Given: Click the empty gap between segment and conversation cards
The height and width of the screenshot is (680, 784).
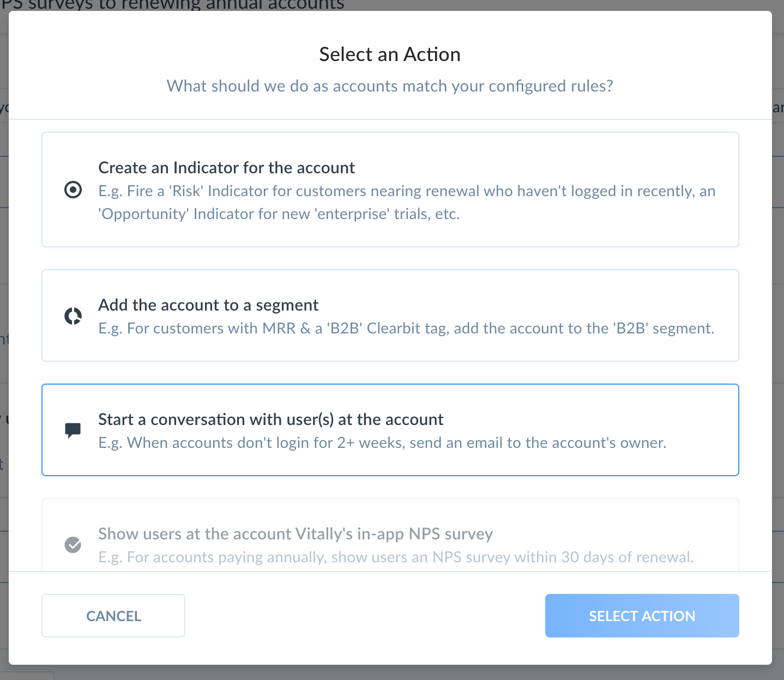Looking at the screenshot, I should point(390,373).
